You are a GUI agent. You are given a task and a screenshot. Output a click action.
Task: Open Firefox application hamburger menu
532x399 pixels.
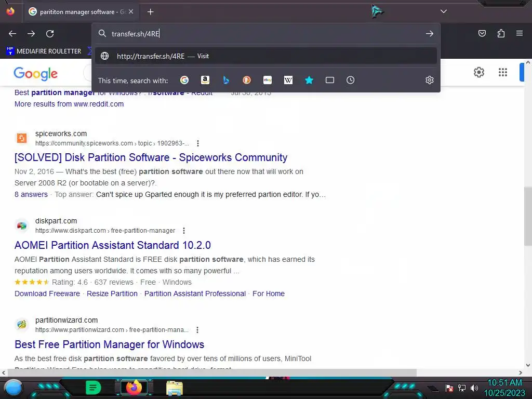pos(520,33)
